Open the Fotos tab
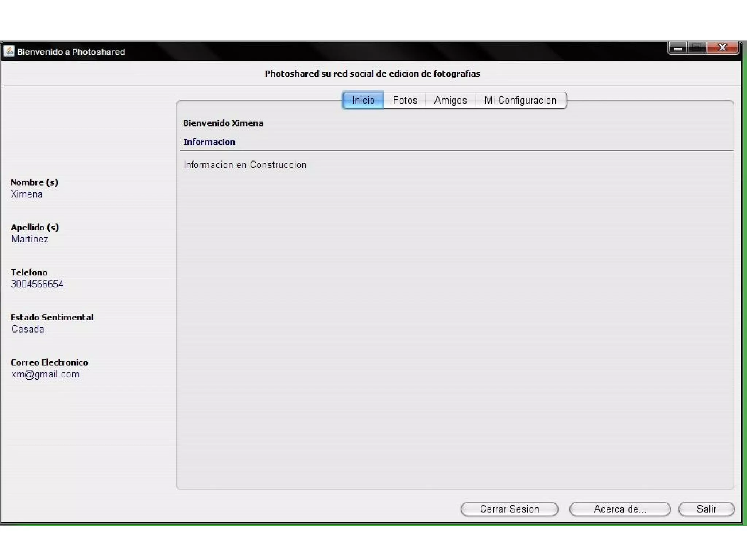The image size is (747, 560). 405,100
